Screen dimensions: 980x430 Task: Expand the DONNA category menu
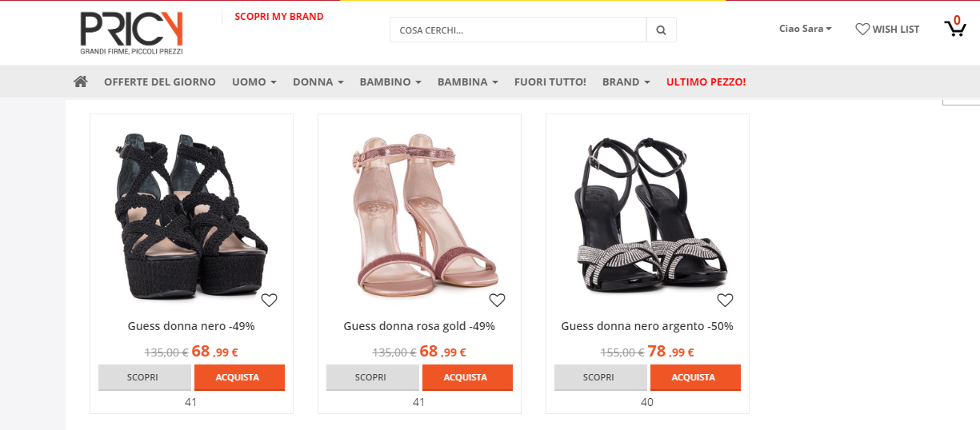point(318,82)
